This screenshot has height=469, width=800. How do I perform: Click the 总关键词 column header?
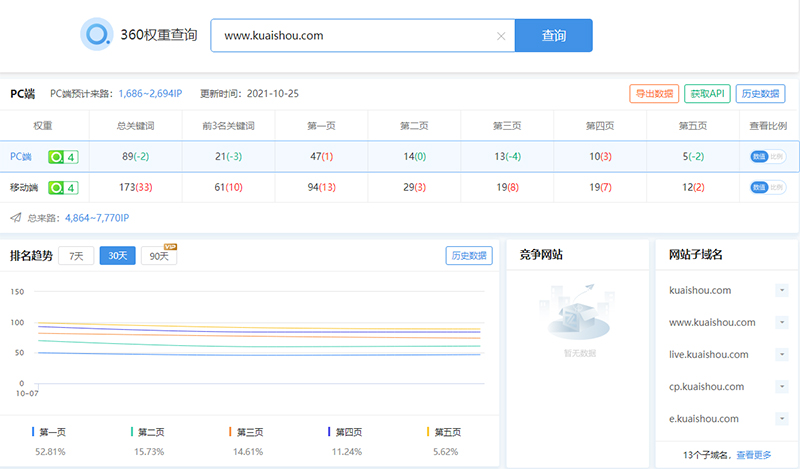135,126
